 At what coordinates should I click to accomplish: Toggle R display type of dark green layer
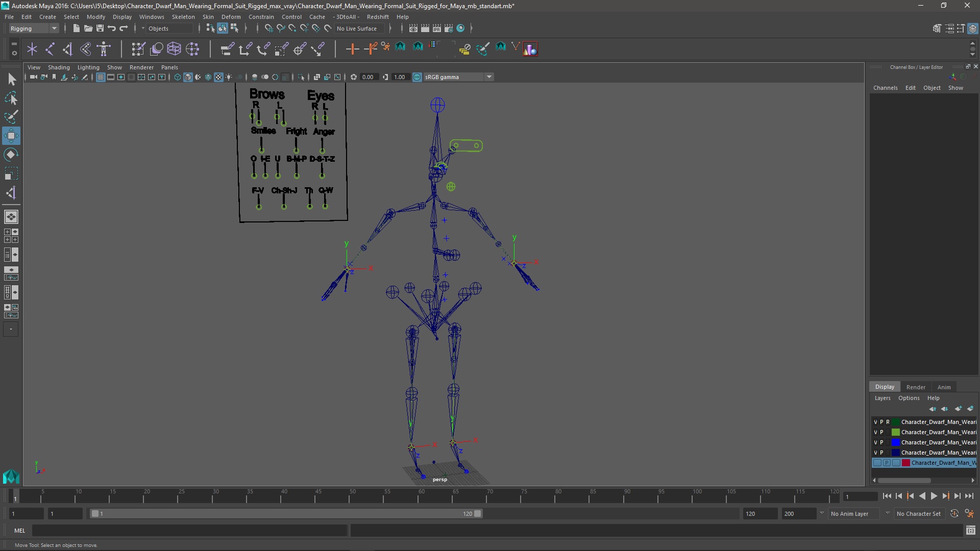pyautogui.click(x=888, y=422)
